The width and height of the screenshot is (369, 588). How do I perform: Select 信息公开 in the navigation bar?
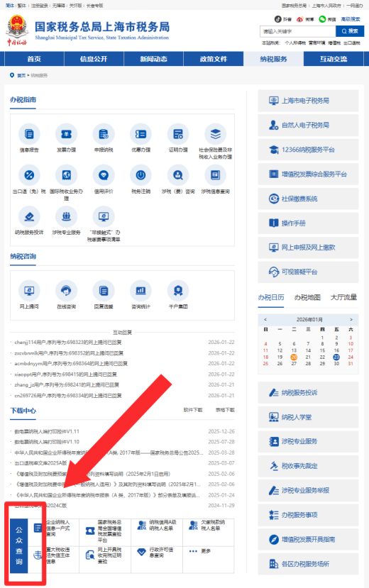tap(94, 59)
